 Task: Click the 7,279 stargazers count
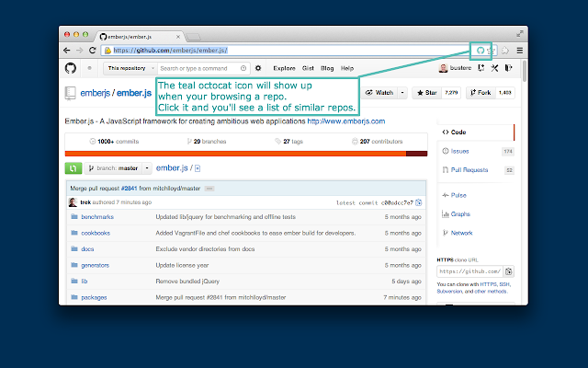[451, 93]
